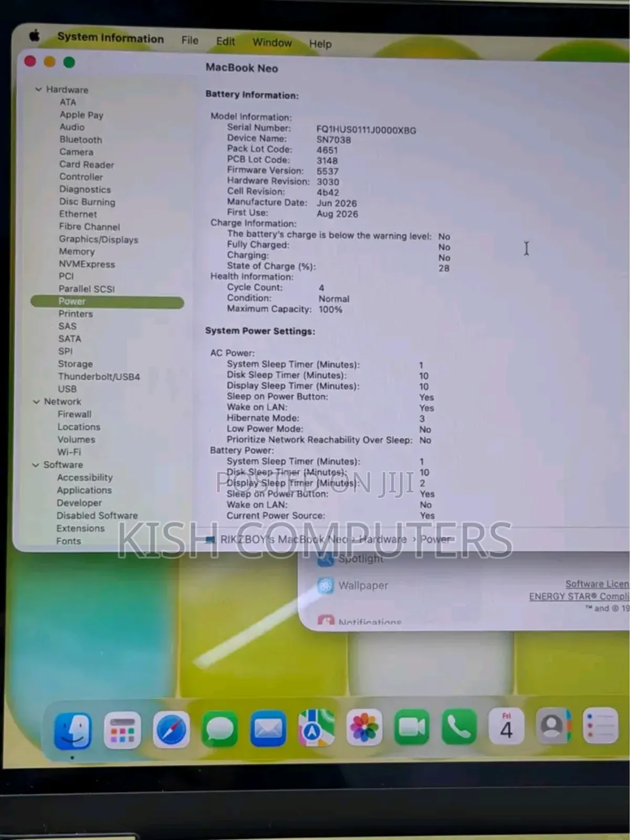The image size is (630, 840).
Task: Select Disc Burning in the sidebar
Action: pos(87,202)
